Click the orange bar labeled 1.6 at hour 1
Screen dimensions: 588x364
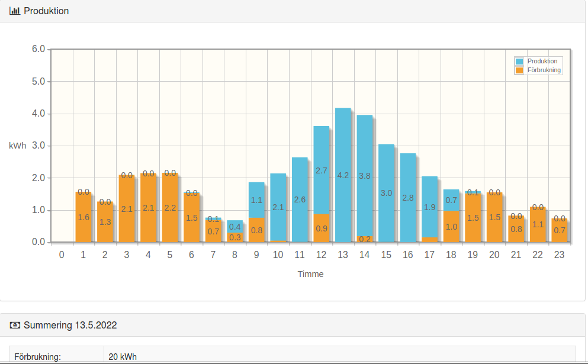click(83, 217)
